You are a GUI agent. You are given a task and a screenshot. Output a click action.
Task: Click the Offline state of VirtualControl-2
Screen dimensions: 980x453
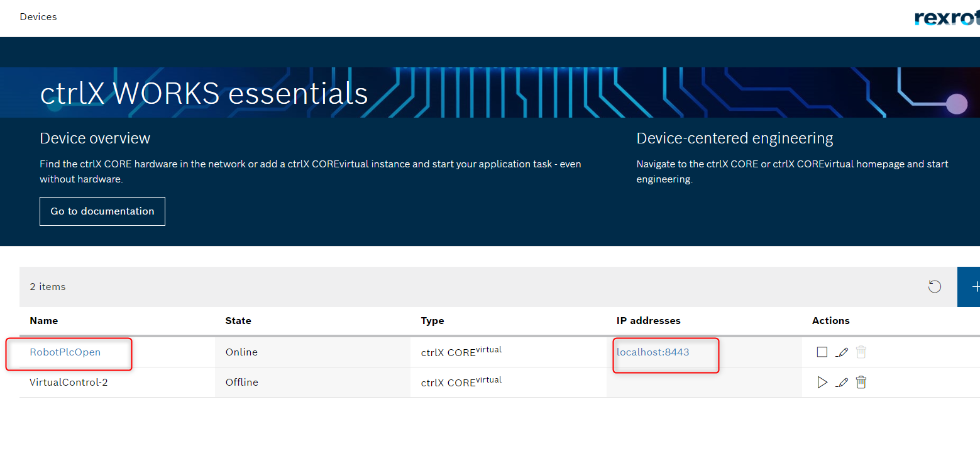click(242, 383)
